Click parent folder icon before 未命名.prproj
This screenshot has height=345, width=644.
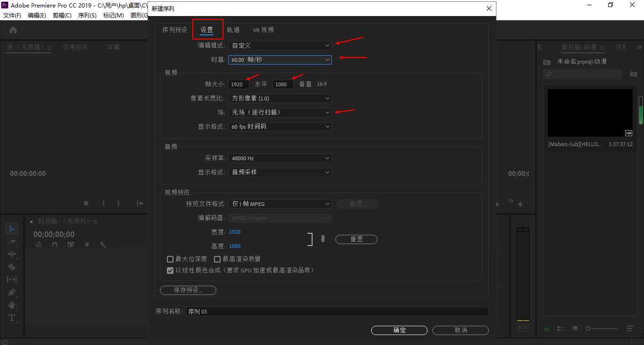pos(547,62)
